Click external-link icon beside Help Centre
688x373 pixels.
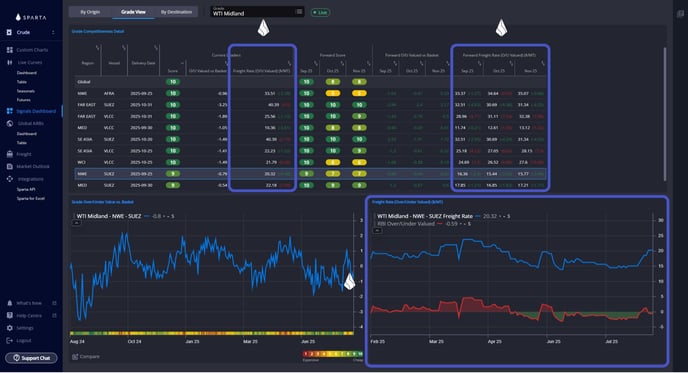[x=54, y=316]
